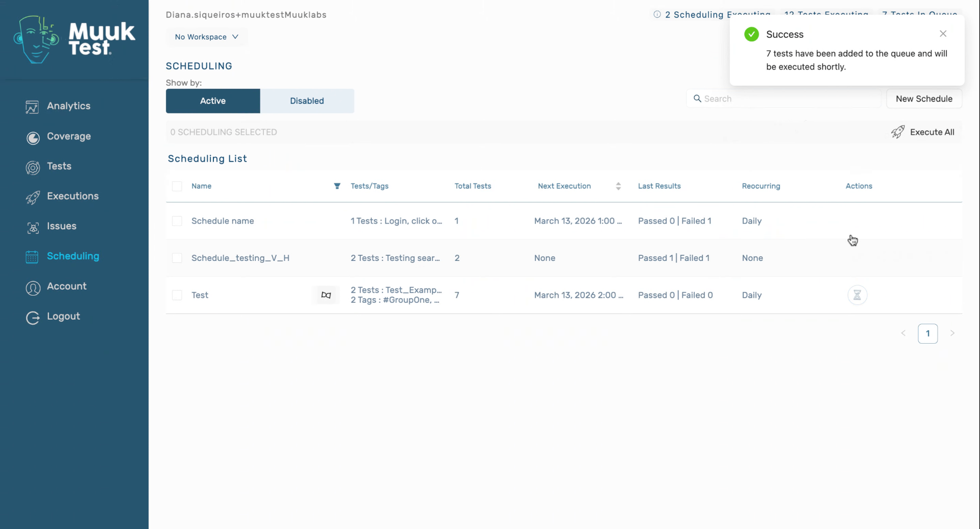Click 'Test' schedule name
The height and width of the screenshot is (529, 980).
coord(200,295)
